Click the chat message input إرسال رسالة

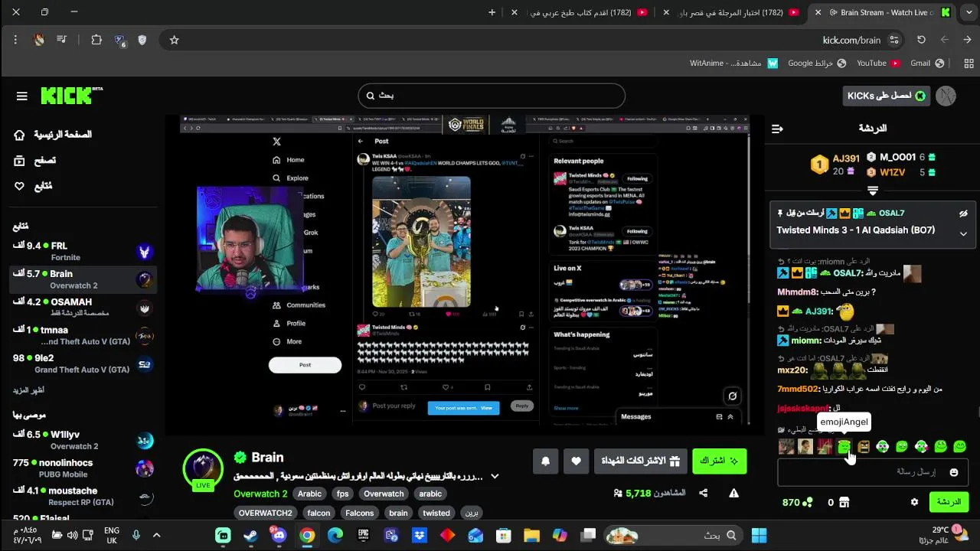(873, 472)
